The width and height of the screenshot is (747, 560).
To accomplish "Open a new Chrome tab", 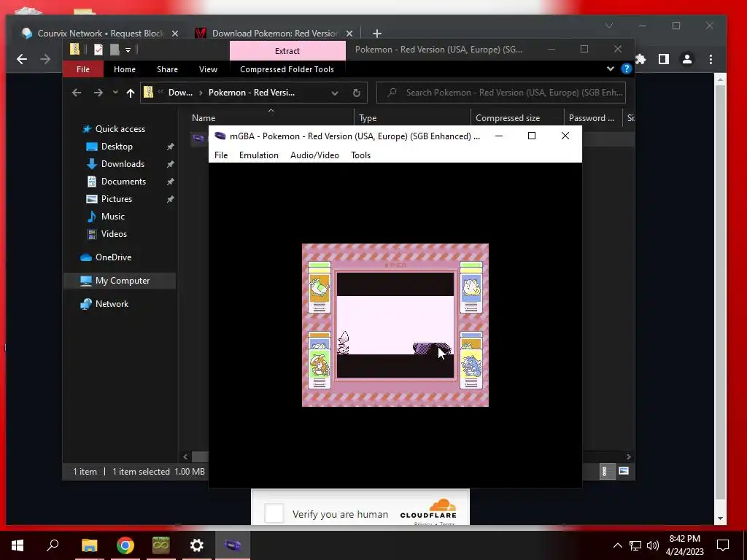I will (x=377, y=34).
